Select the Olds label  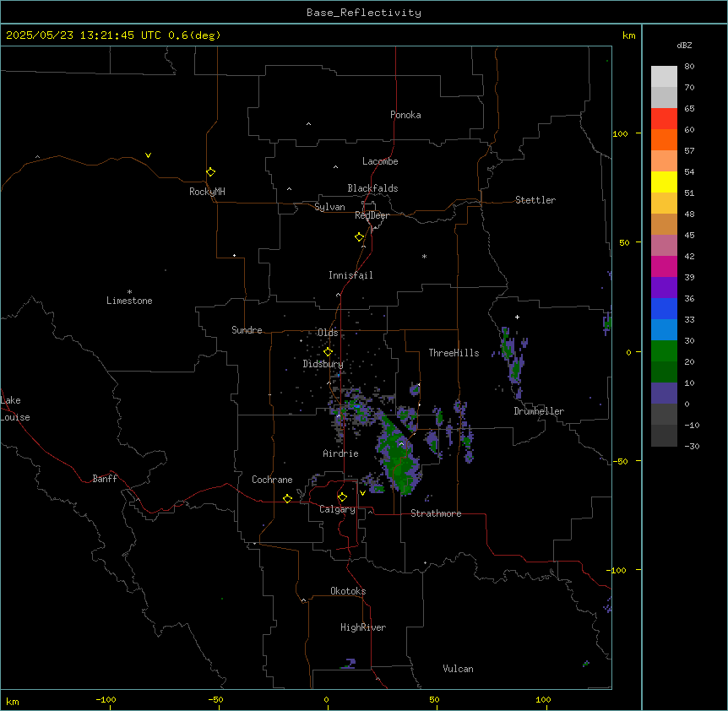[328, 333]
